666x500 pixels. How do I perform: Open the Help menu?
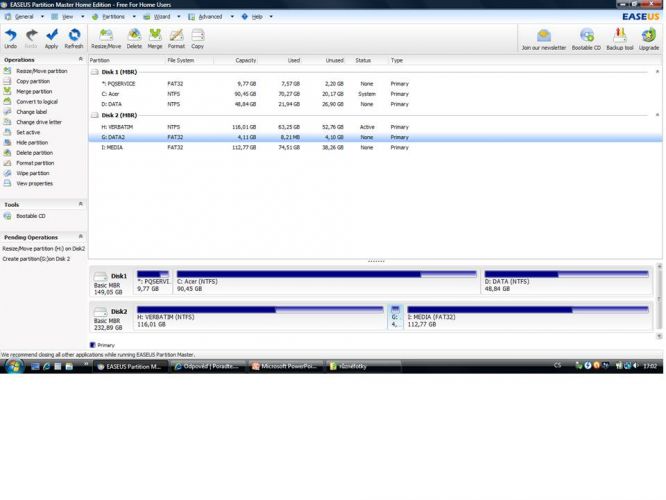point(257,17)
